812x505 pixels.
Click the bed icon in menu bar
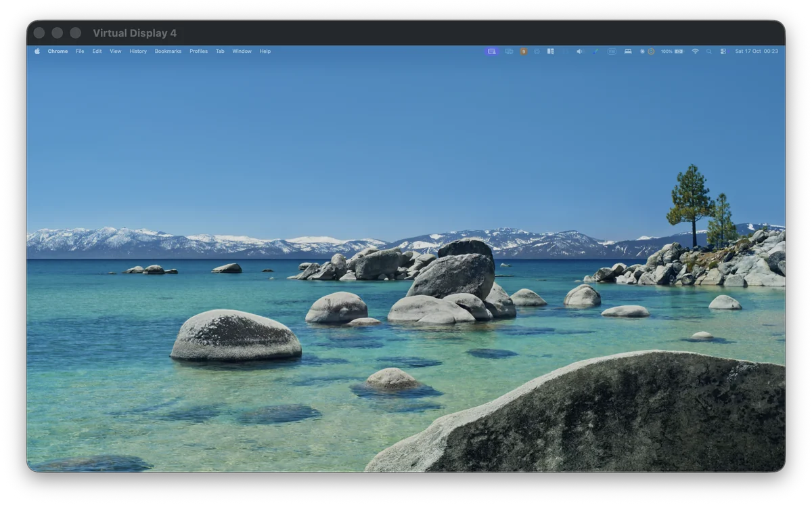[x=628, y=51]
